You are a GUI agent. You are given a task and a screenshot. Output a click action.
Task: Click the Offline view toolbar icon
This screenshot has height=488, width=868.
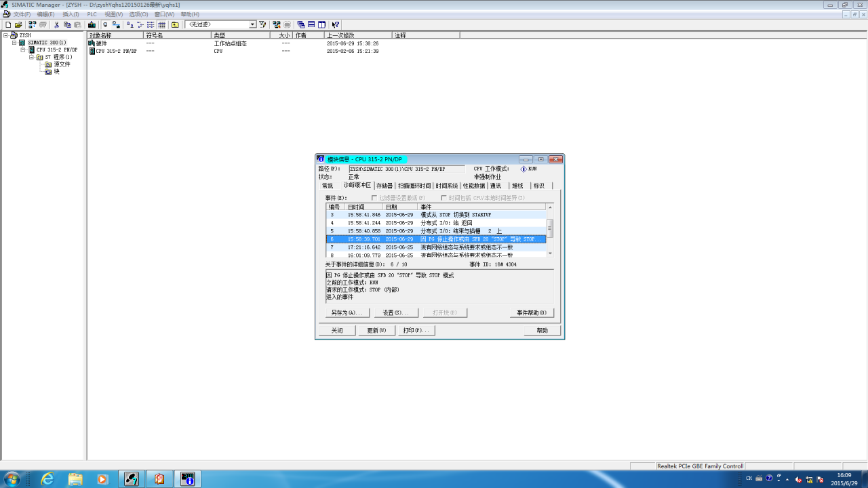105,24
